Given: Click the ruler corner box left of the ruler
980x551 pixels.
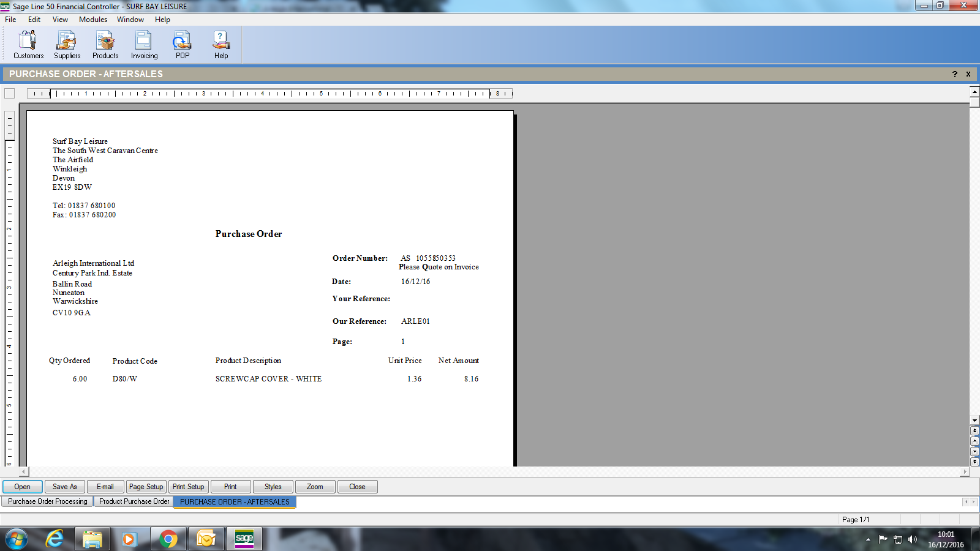Looking at the screenshot, I should [9, 94].
